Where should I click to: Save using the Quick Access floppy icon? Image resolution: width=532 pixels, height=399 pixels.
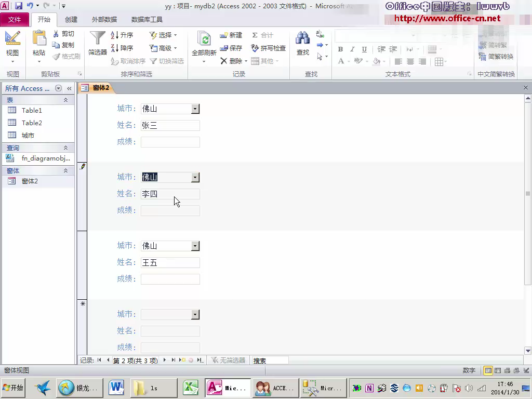(19, 6)
